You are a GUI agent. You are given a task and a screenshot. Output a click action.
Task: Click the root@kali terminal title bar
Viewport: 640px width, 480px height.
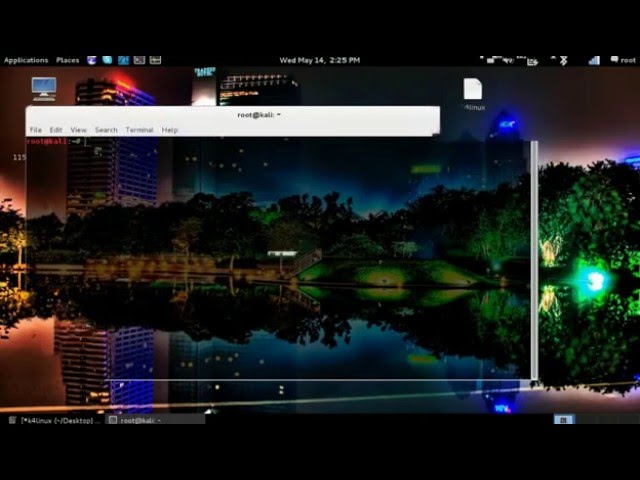233,115
